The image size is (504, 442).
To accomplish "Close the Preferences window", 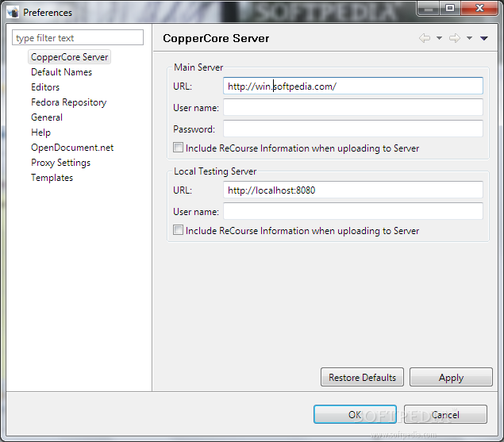I will 479,8.
